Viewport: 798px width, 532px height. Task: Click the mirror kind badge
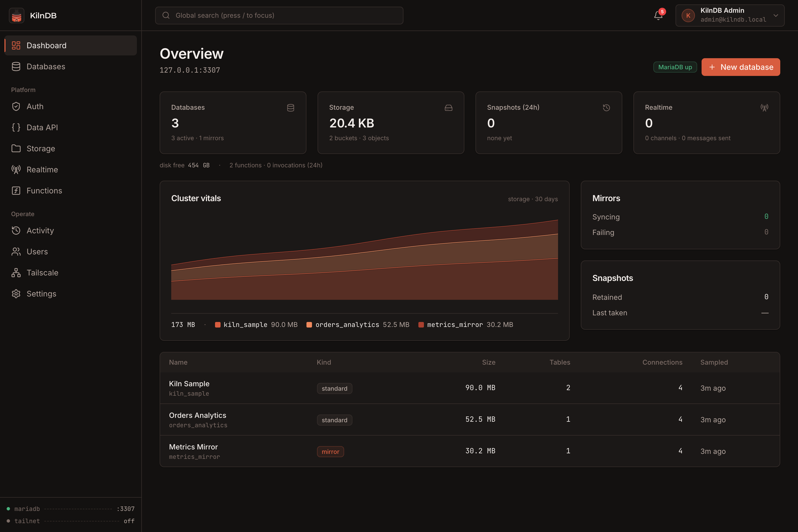[x=331, y=452]
